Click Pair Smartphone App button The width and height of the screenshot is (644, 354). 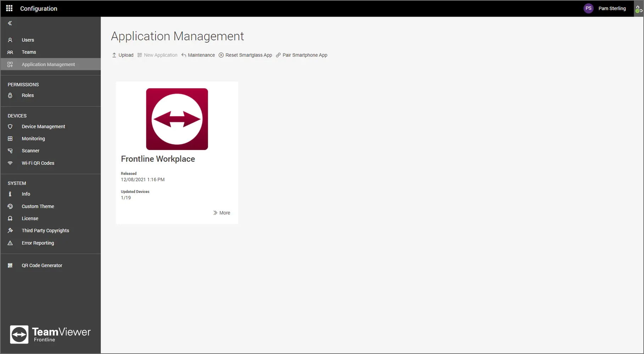(302, 55)
